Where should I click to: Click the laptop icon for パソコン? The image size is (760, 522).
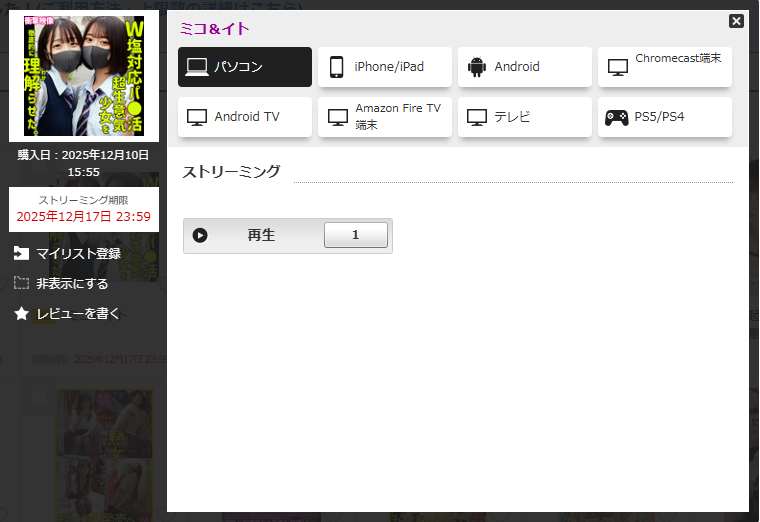(x=197, y=67)
